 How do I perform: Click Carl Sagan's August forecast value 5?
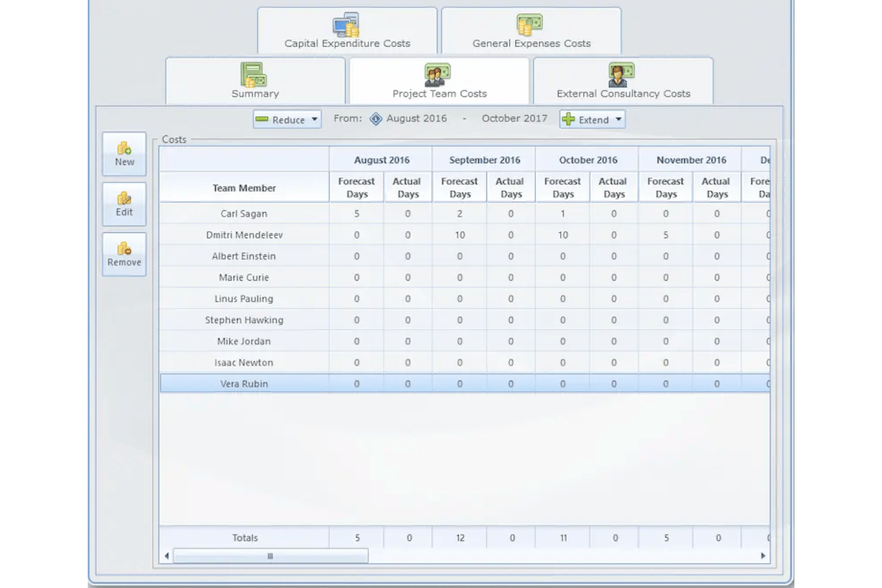pos(357,214)
